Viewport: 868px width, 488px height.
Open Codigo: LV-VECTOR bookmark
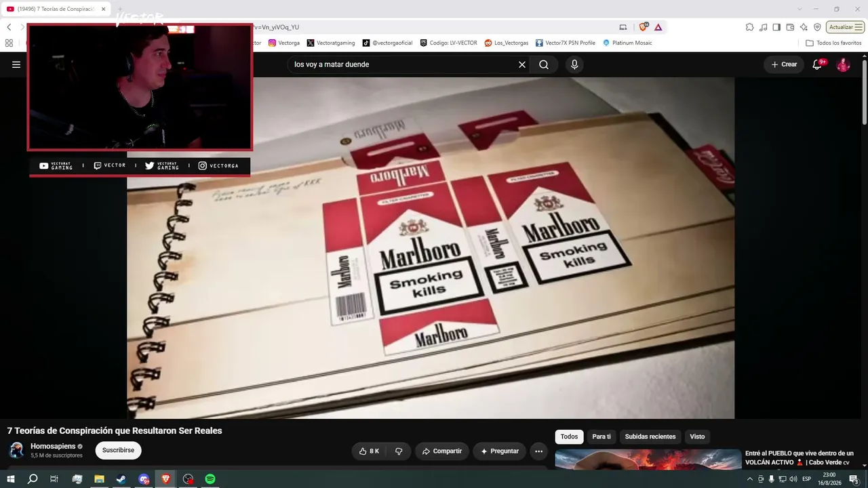[x=449, y=43]
